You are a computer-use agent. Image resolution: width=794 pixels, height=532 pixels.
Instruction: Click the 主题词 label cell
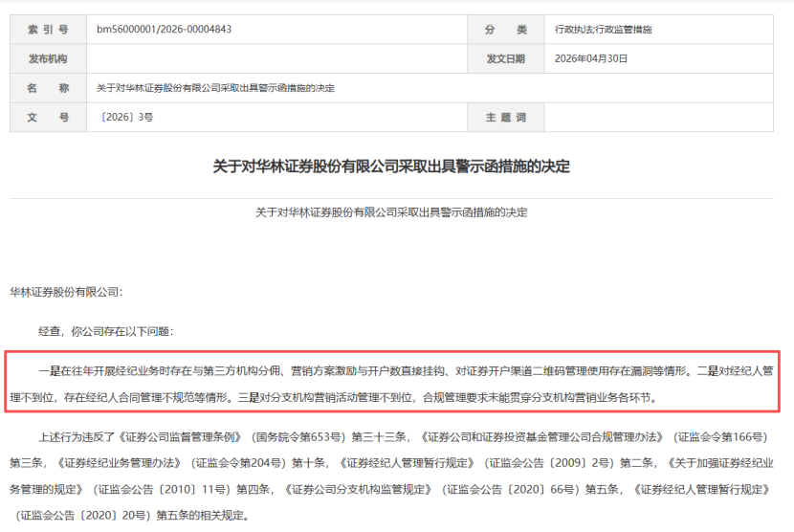(x=506, y=118)
